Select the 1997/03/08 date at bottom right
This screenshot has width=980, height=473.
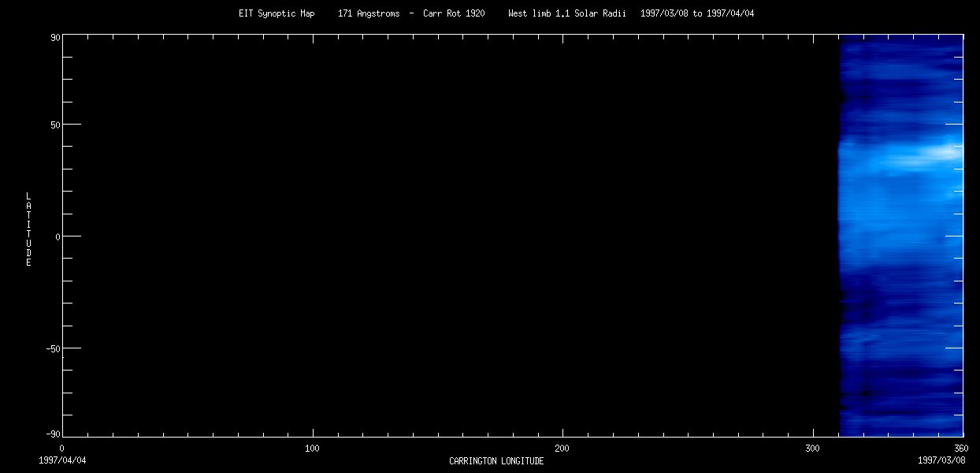[x=941, y=459]
